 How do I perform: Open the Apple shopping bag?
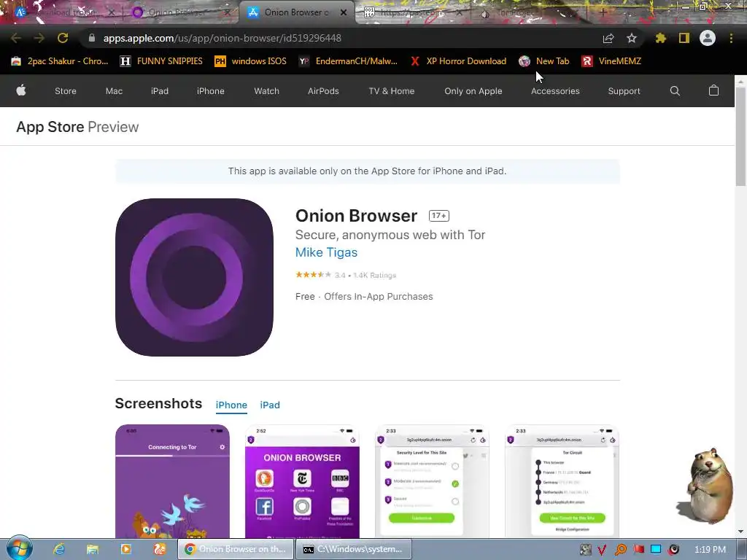713,90
